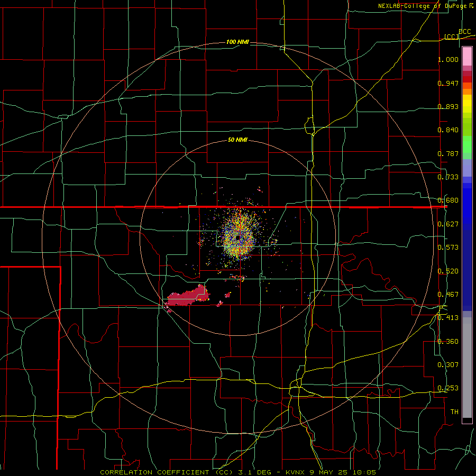The height and width of the screenshot is (476, 476).
Task: Click the DCC label above color scale
Action: tap(465, 31)
